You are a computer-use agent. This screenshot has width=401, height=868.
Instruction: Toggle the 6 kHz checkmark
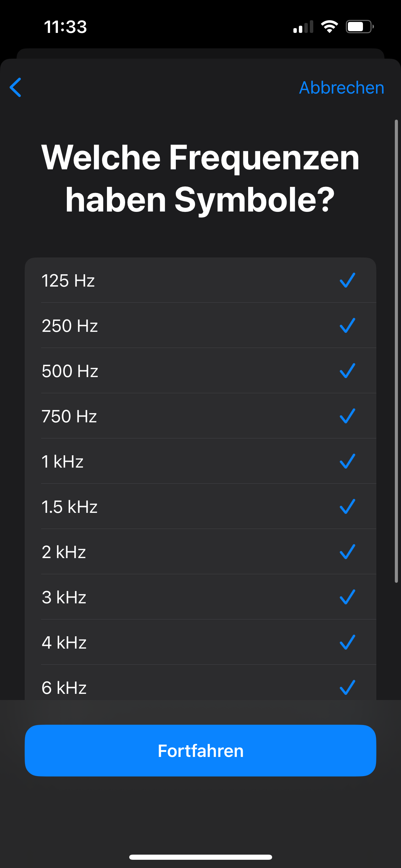(347, 688)
